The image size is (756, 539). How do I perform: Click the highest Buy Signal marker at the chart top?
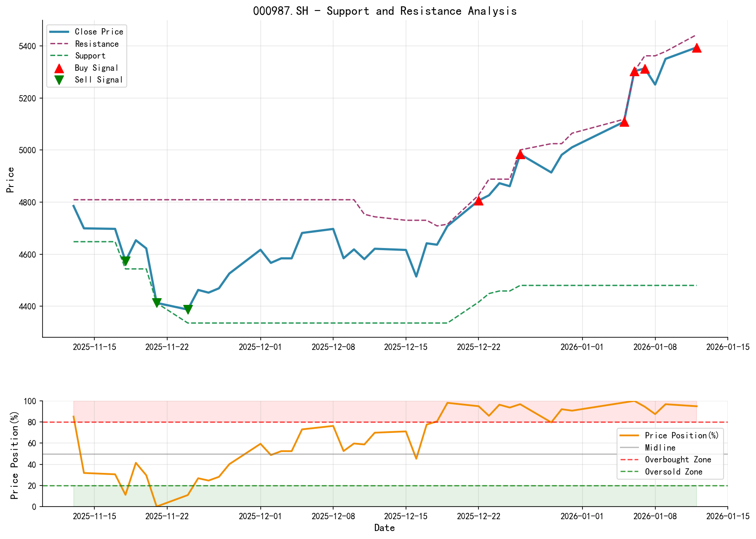tap(697, 48)
